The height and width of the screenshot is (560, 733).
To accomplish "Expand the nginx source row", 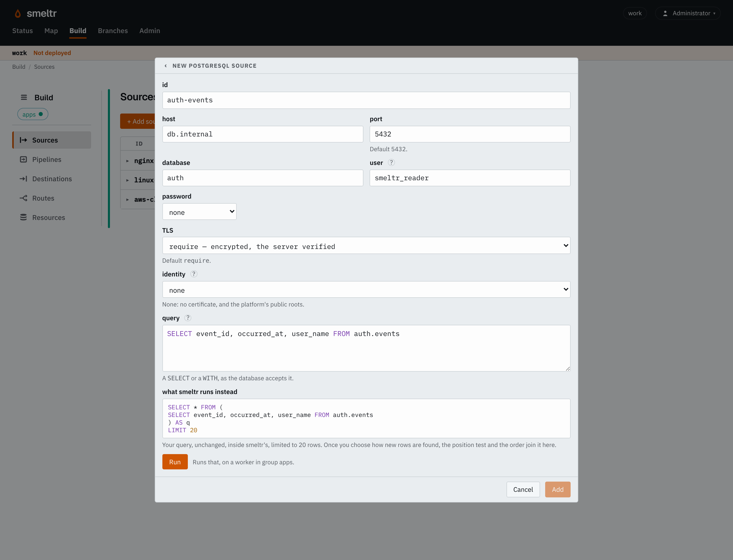I will coord(127,161).
